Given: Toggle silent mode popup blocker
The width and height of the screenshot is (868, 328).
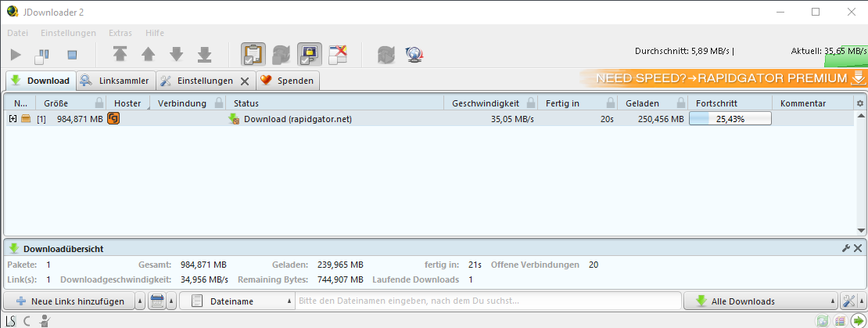Looking at the screenshot, I should pos(338,54).
